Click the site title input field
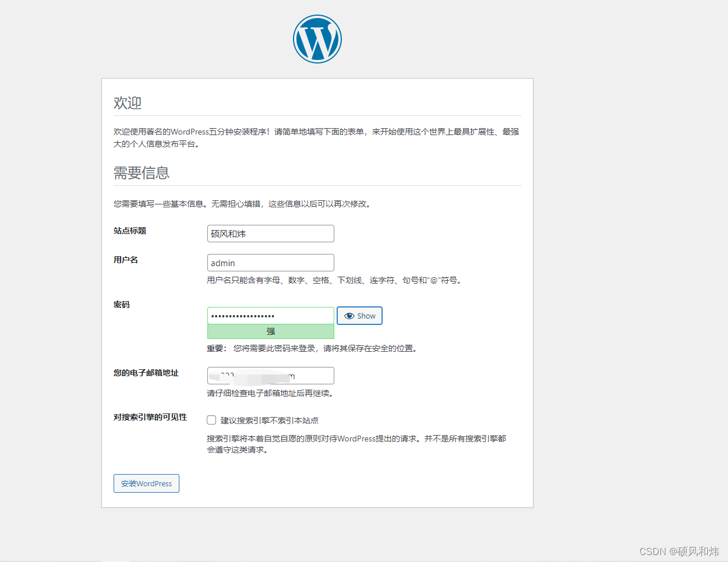 [271, 234]
